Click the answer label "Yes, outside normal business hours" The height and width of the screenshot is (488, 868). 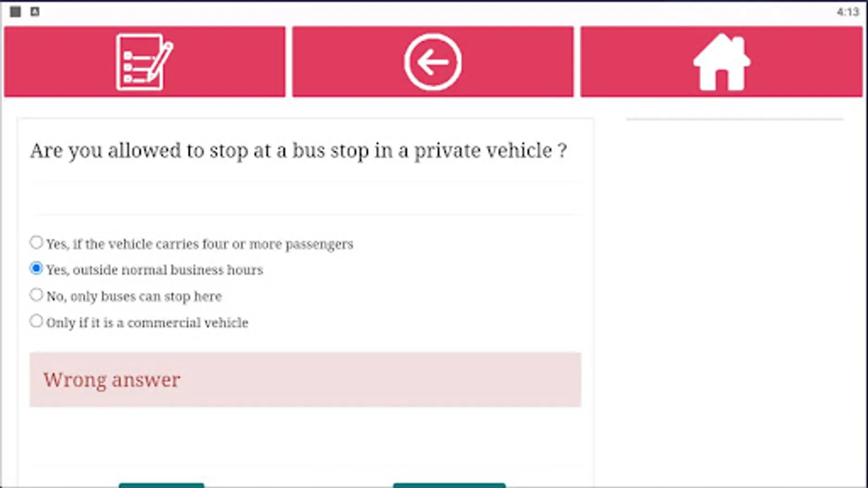155,269
